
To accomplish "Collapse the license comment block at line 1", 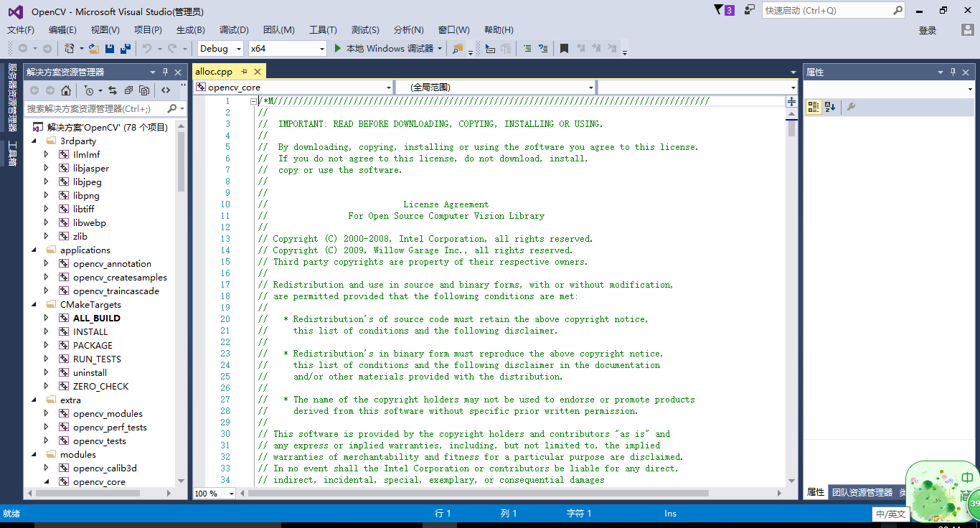I will 253,101.
